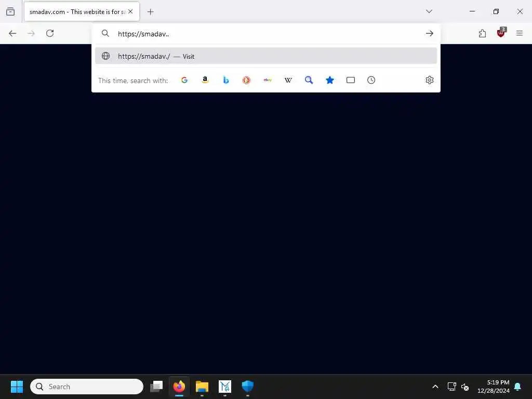Search with Amazon engine icon
Viewport: 532px width, 399px height.
point(205,80)
